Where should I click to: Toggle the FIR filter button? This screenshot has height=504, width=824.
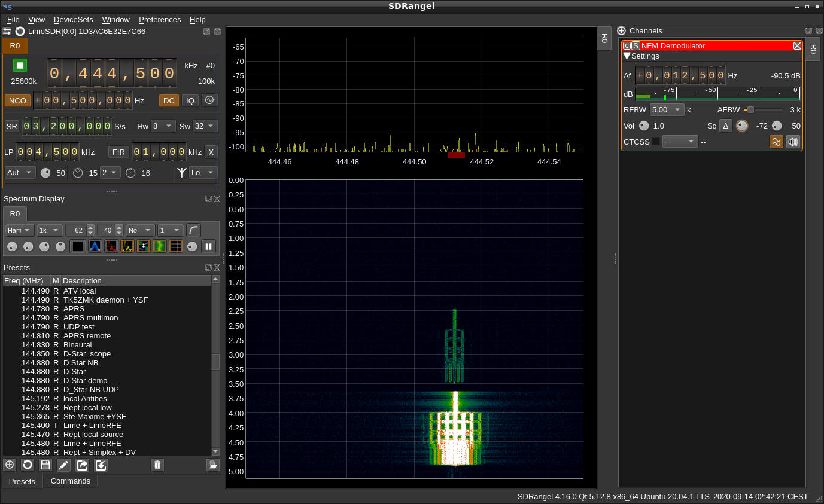coord(119,152)
